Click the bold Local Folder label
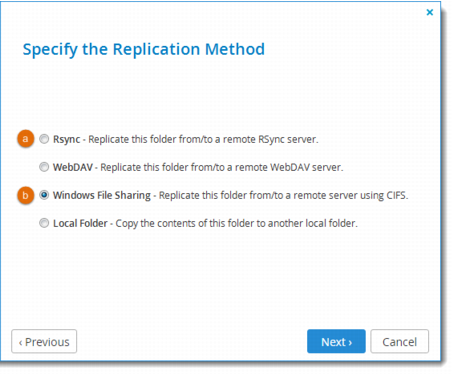 pyautogui.click(x=80, y=223)
